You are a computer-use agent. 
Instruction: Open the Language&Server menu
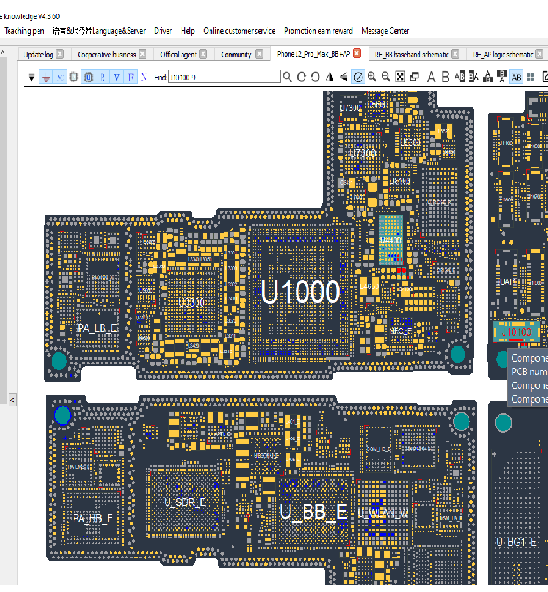click(99, 31)
